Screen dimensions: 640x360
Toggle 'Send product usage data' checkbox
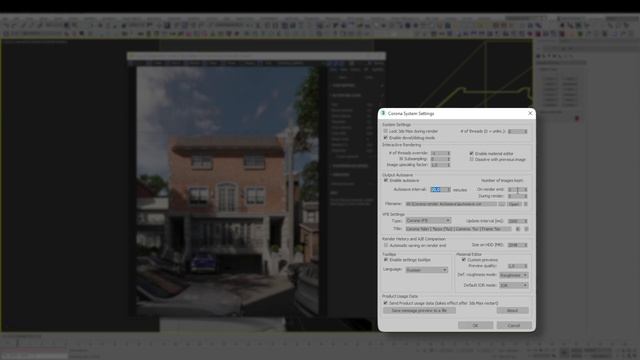tap(386, 303)
